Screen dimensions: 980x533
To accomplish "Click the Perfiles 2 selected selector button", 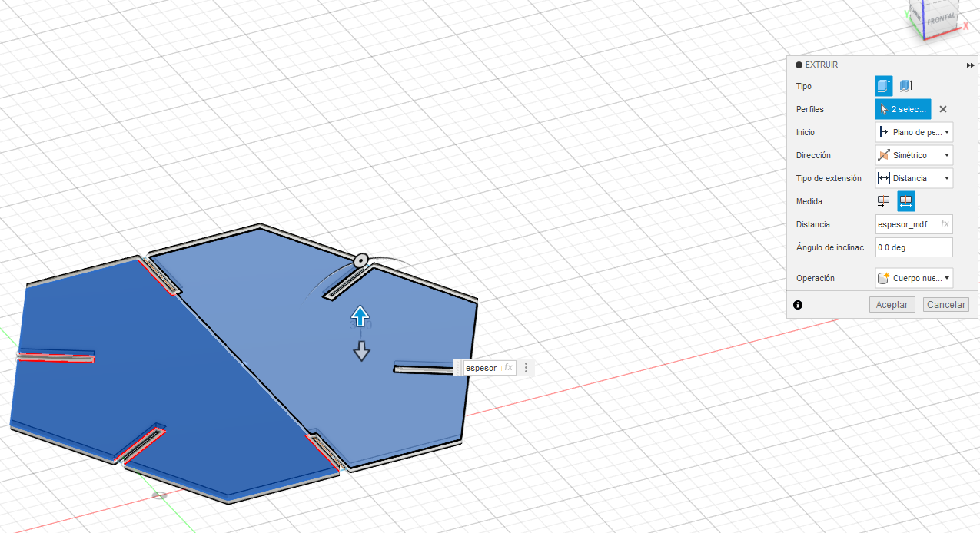I will coord(903,109).
